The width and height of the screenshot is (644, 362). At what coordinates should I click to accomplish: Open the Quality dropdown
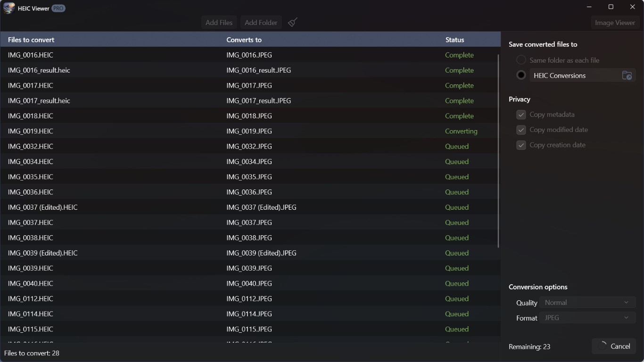click(587, 302)
